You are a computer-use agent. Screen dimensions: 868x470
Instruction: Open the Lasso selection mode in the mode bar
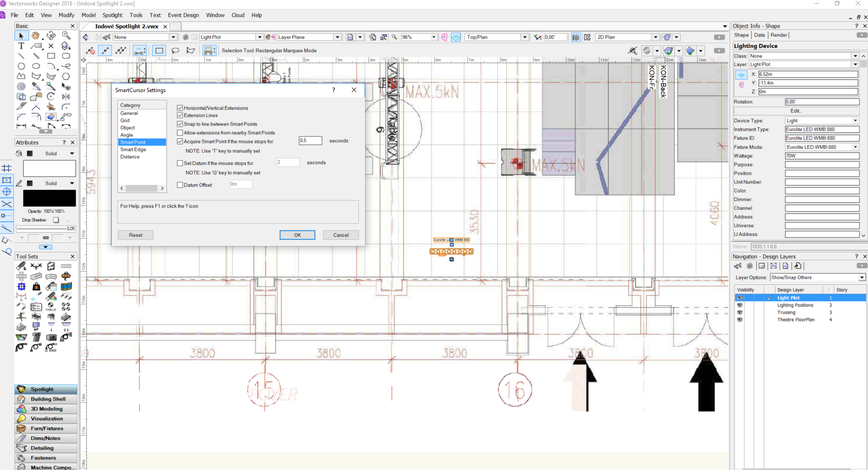(176, 50)
